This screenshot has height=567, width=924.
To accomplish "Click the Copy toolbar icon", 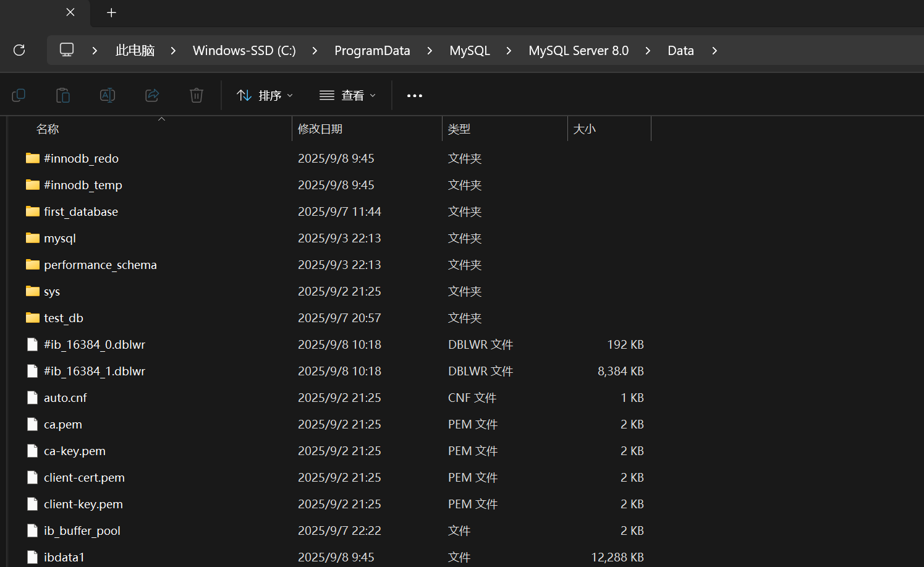I will tap(19, 95).
